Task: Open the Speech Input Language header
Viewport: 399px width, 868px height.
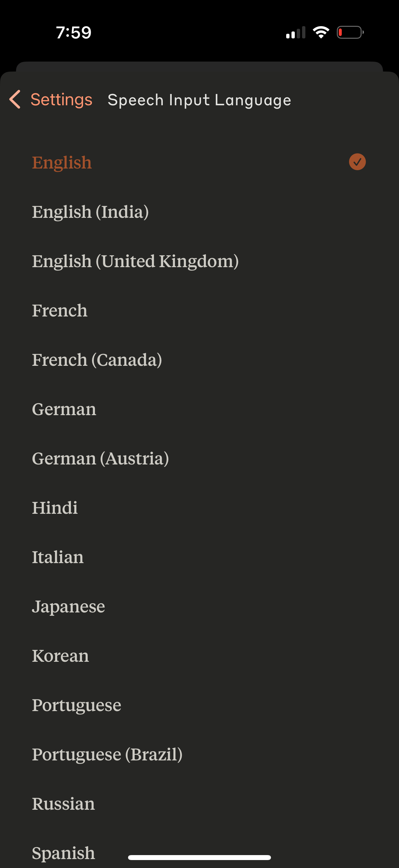Action: 199,99
